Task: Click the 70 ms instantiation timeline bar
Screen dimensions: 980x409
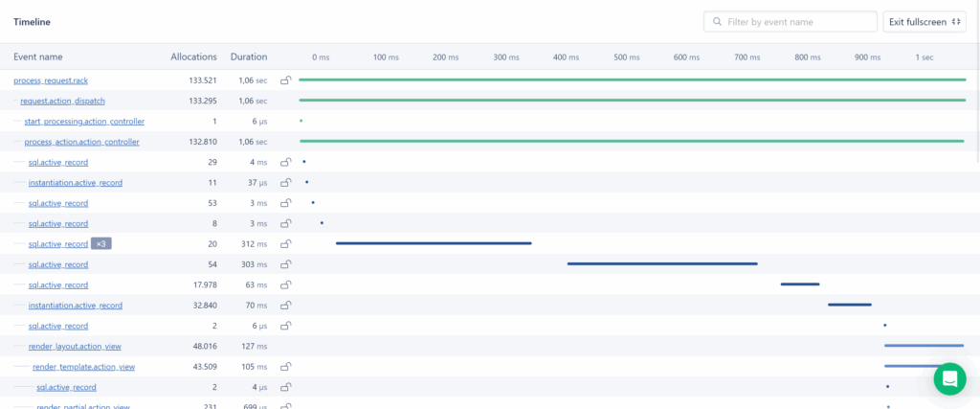Action: point(850,305)
